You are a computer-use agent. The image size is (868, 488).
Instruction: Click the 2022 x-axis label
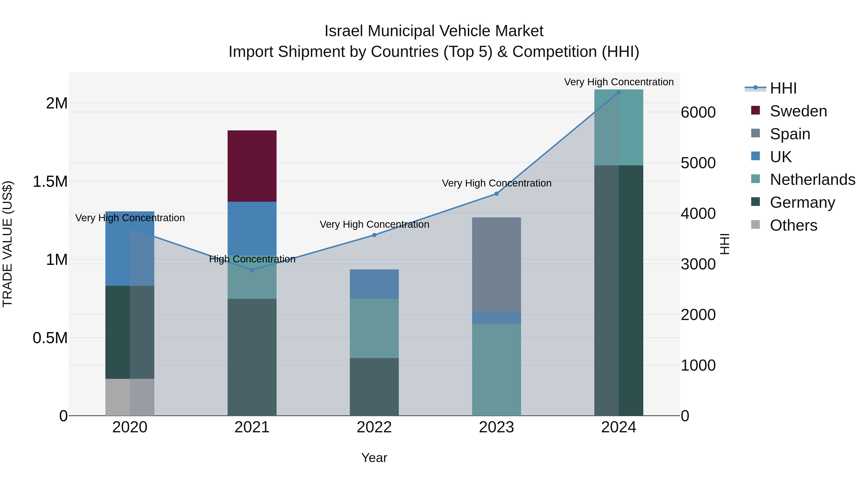374,427
